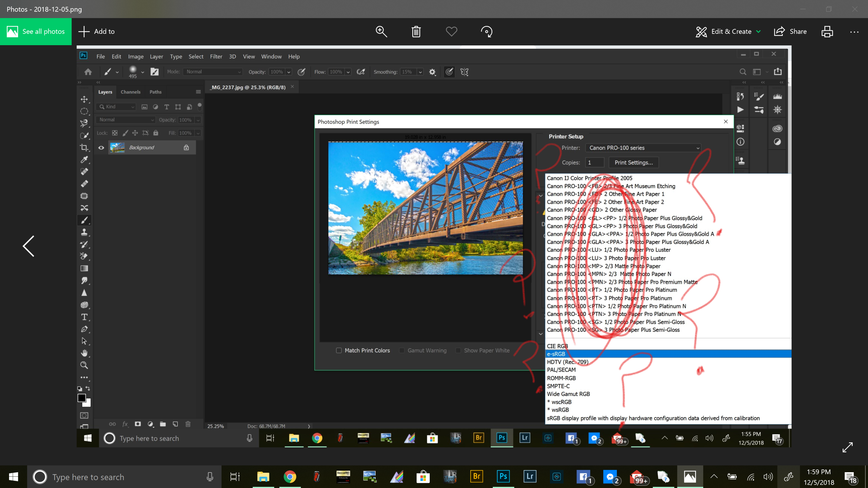Enable the Match Print Colors checkbox

coord(339,350)
